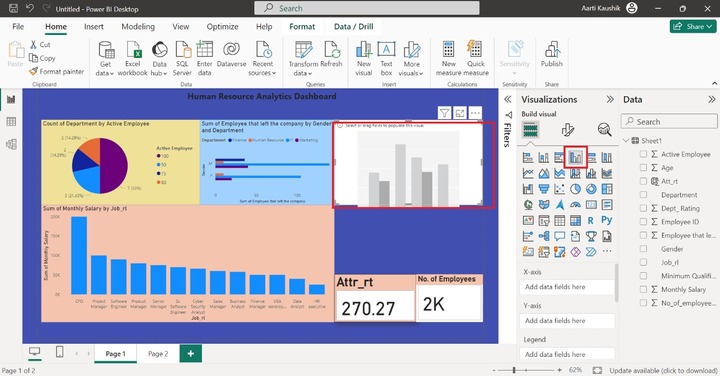Viewport: 720px width, 376px height.
Task: Select the KPI visual
Action: click(x=528, y=221)
